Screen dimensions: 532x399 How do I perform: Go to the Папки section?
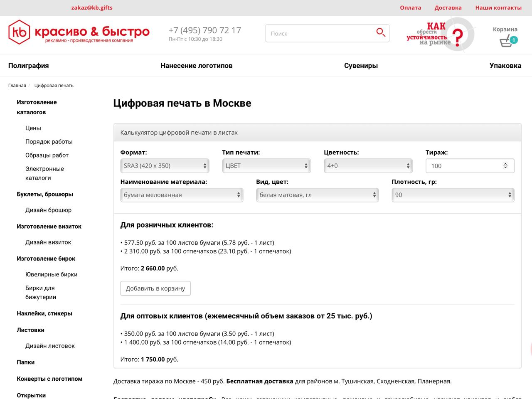click(26, 362)
